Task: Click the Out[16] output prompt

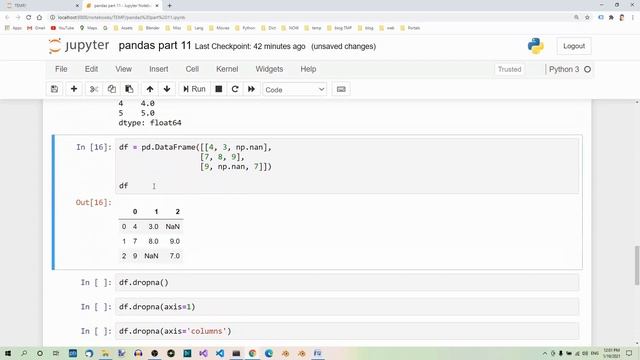Action: pyautogui.click(x=93, y=202)
